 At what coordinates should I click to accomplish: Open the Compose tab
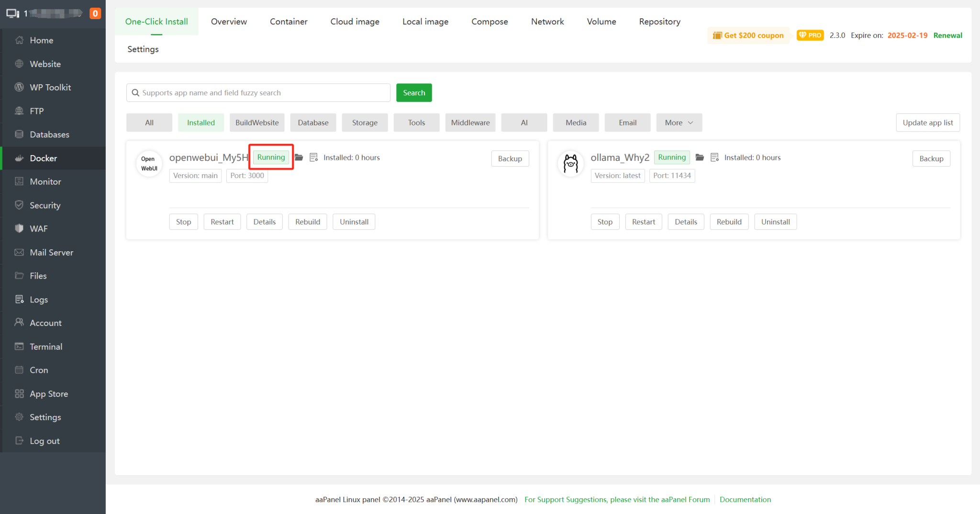point(490,22)
